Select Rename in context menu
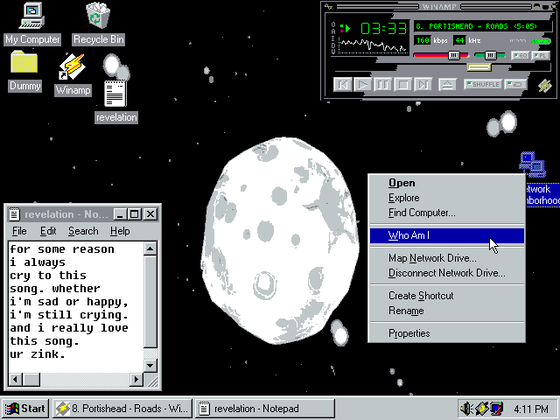 pyautogui.click(x=447, y=311)
